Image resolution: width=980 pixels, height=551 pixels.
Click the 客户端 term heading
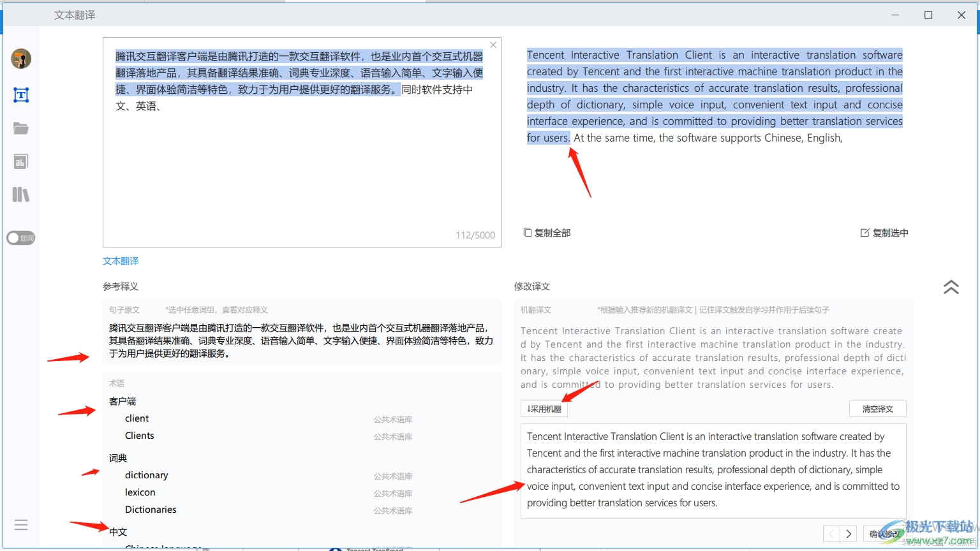pos(122,401)
